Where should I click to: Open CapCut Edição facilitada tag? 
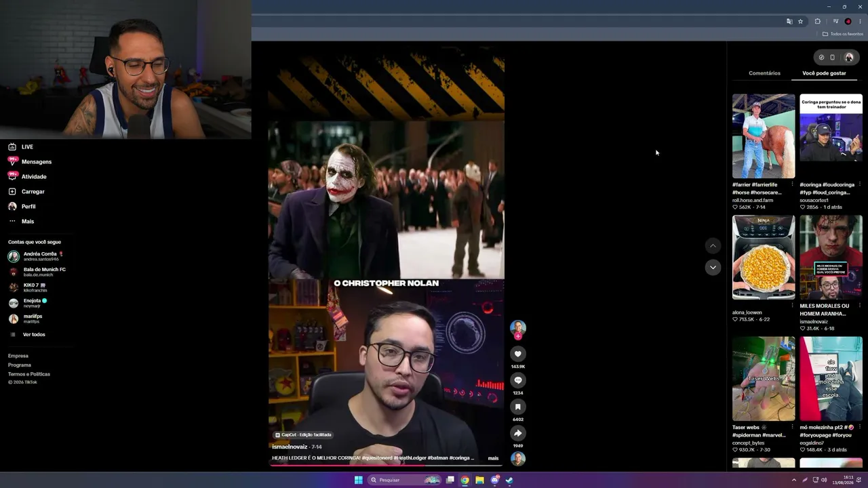pyautogui.click(x=303, y=434)
